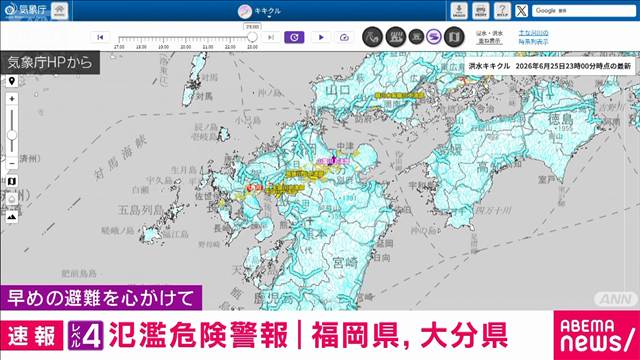Open 浸水・洪水 重ね表示 overlay link
Screen dimensions: 640x360
[x=490, y=37]
